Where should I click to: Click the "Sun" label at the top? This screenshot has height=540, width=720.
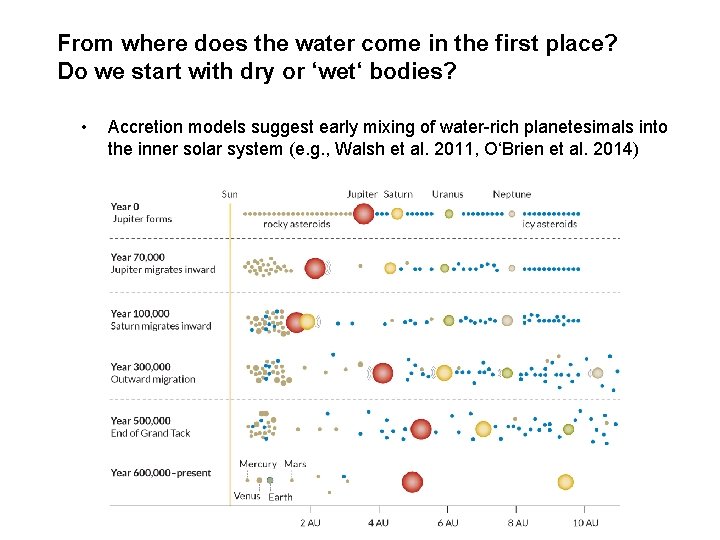point(230,194)
